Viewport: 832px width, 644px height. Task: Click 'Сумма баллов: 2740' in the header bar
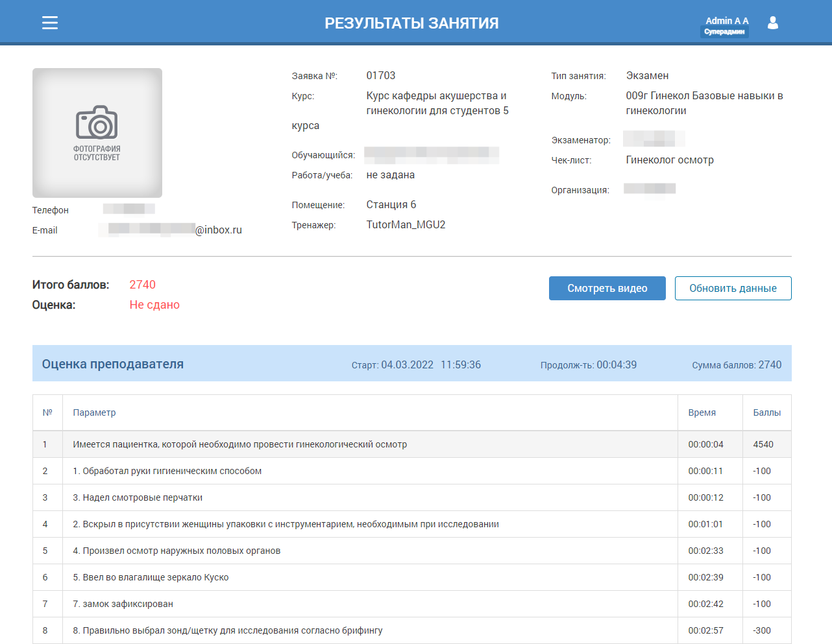[x=737, y=364]
